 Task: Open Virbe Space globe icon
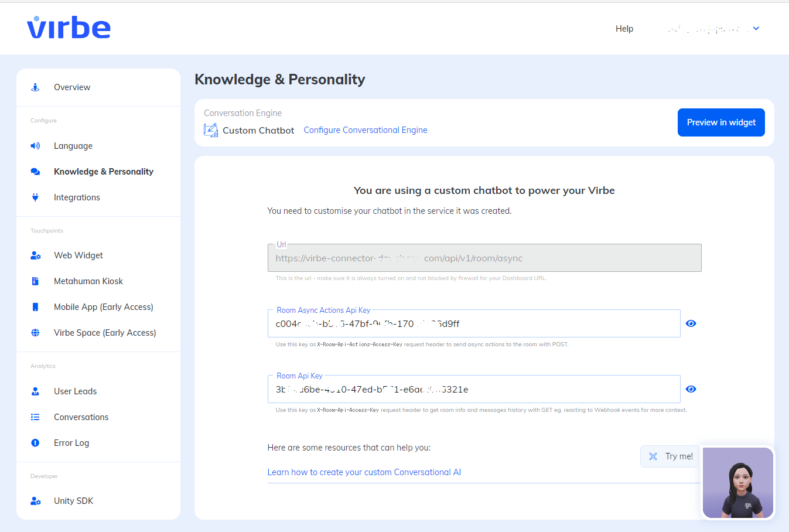(35, 332)
